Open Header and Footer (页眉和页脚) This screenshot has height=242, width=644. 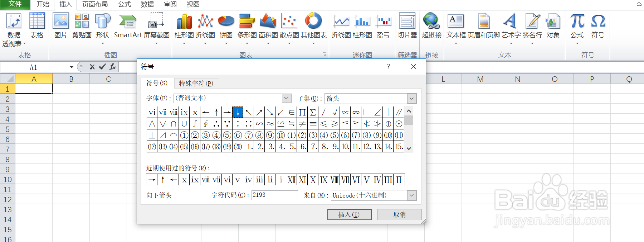(484, 26)
